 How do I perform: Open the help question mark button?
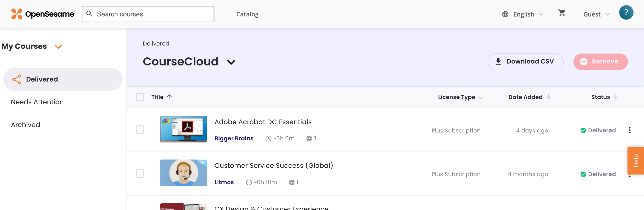click(626, 13)
